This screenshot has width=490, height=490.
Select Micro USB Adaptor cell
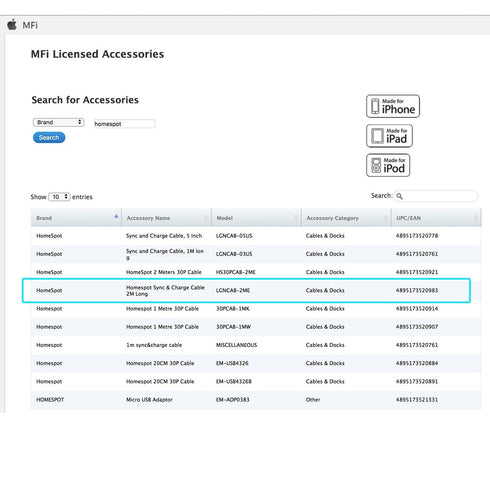tap(149, 400)
